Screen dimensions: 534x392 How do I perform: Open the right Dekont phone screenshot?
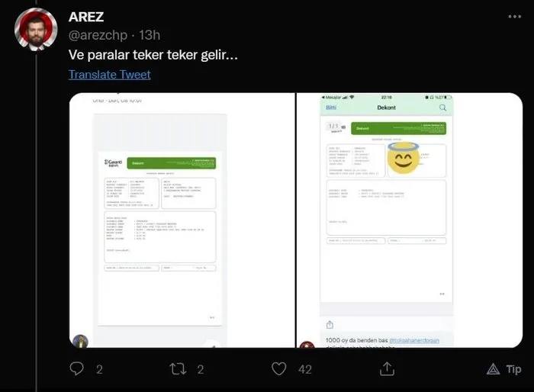click(410, 220)
